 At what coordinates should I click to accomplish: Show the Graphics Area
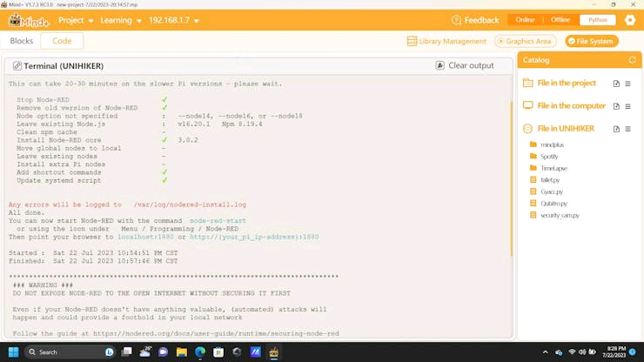click(526, 41)
